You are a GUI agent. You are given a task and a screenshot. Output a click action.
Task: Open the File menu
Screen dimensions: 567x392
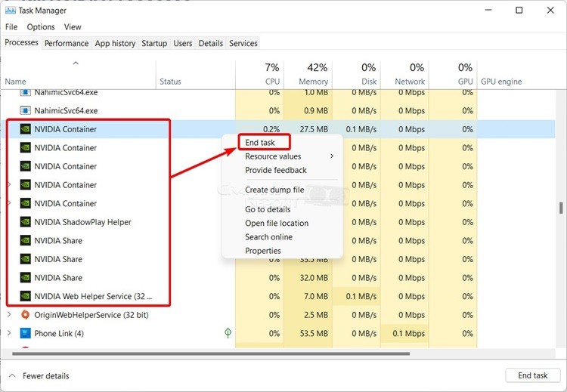[11, 27]
